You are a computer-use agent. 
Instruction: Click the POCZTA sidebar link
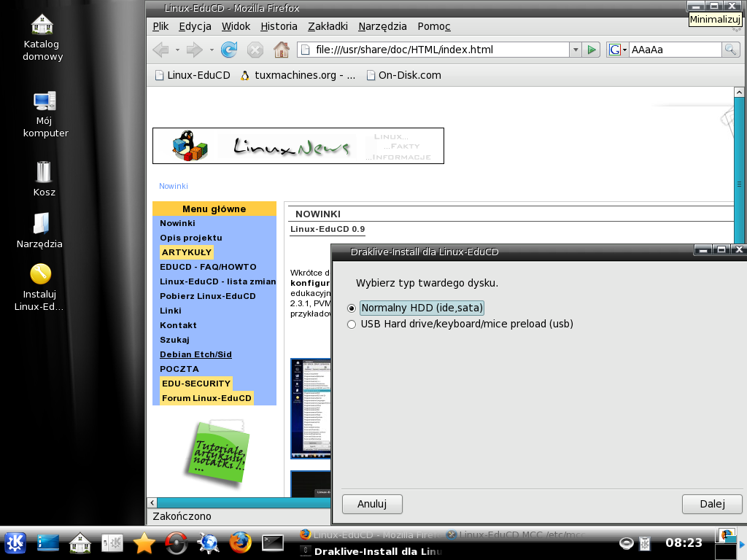[179, 369]
